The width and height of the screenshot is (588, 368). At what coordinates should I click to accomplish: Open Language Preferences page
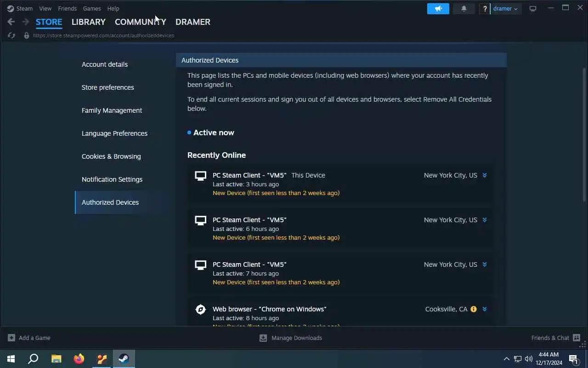[115, 133]
